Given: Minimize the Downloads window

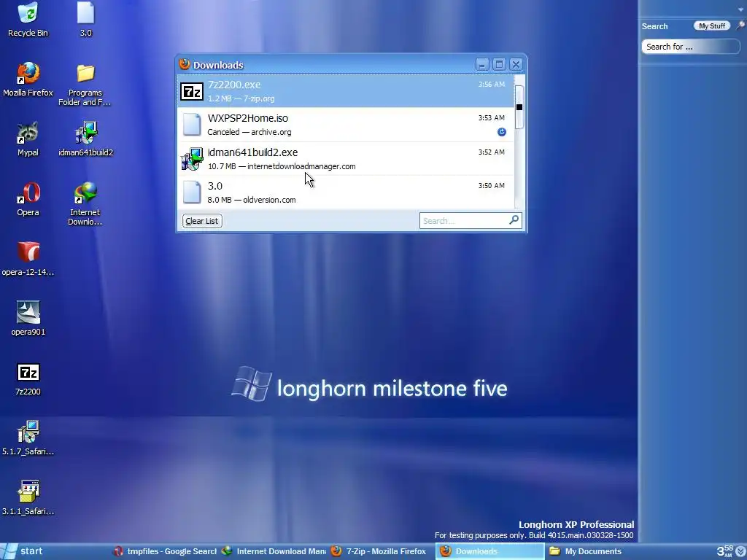Looking at the screenshot, I should (x=481, y=64).
